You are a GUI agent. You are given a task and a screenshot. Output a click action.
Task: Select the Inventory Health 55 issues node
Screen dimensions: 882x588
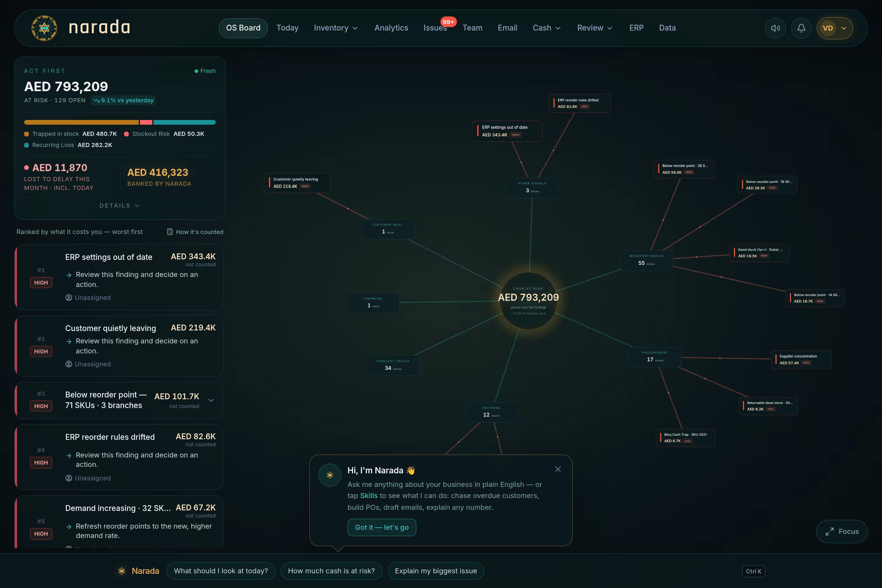(x=646, y=260)
